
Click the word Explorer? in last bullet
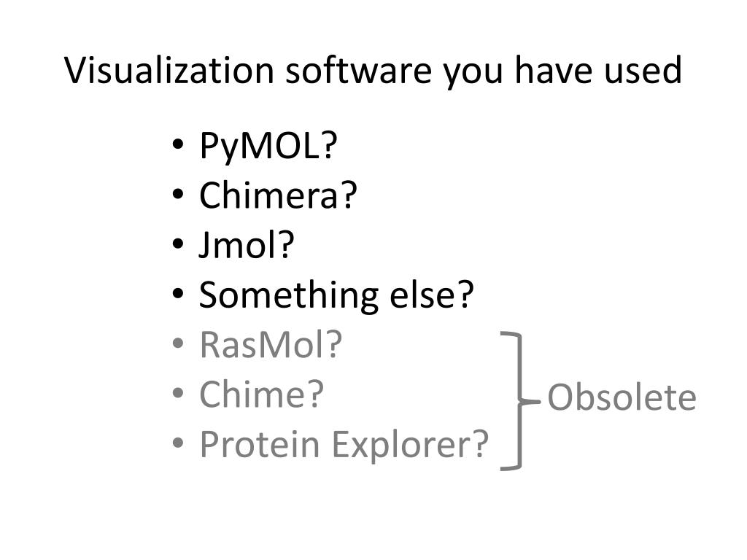point(410,445)
